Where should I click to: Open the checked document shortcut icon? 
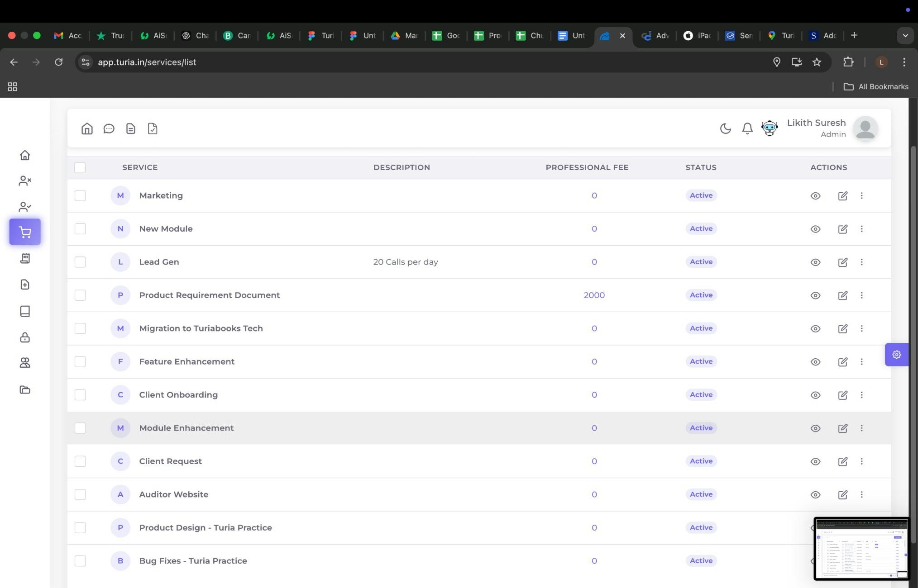click(x=153, y=129)
